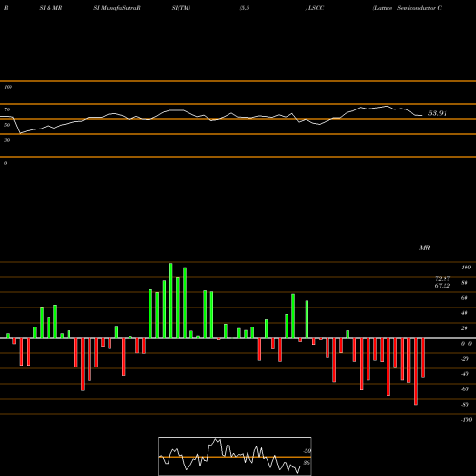Click the "SI & MR" header text
This screenshot has height=476, width=476.
pos(50,8)
